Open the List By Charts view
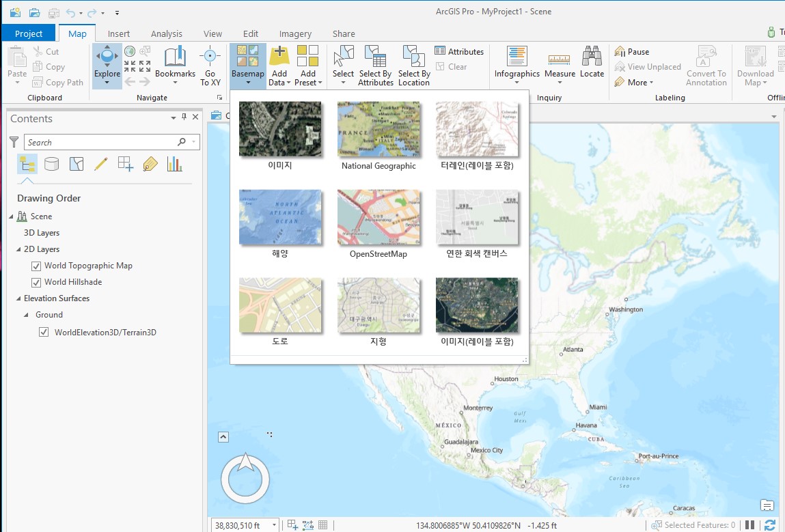Image resolution: width=785 pixels, height=532 pixels. click(x=174, y=164)
